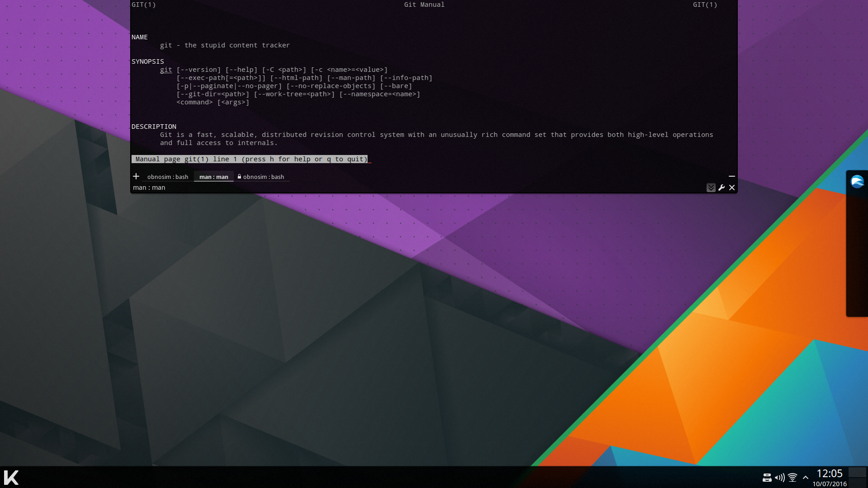Viewport: 868px width, 488px height.
Task: Click the SYNOPSIS section heading
Action: (148, 61)
